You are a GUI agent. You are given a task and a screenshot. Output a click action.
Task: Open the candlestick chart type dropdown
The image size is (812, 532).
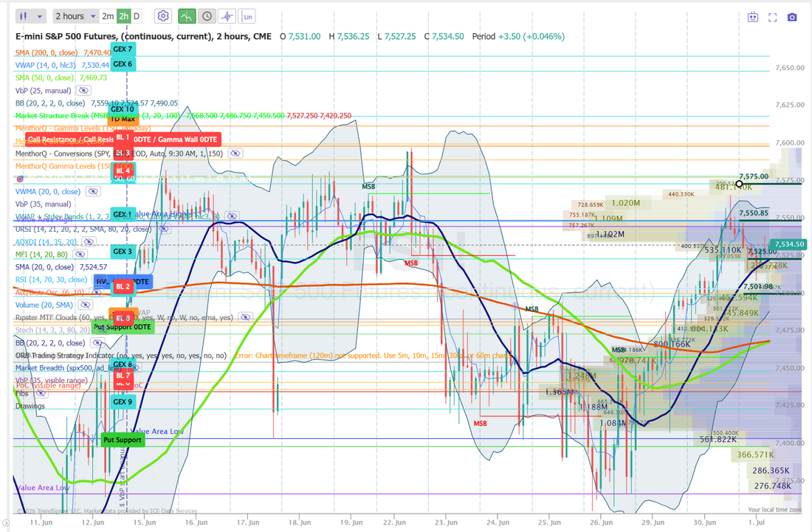(x=30, y=16)
